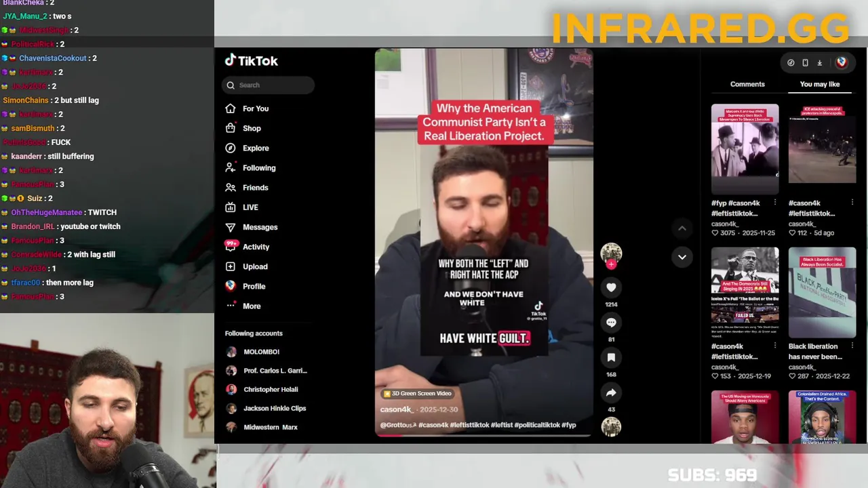Open the Upload page
Screen dimensions: 868x488
tap(255, 266)
